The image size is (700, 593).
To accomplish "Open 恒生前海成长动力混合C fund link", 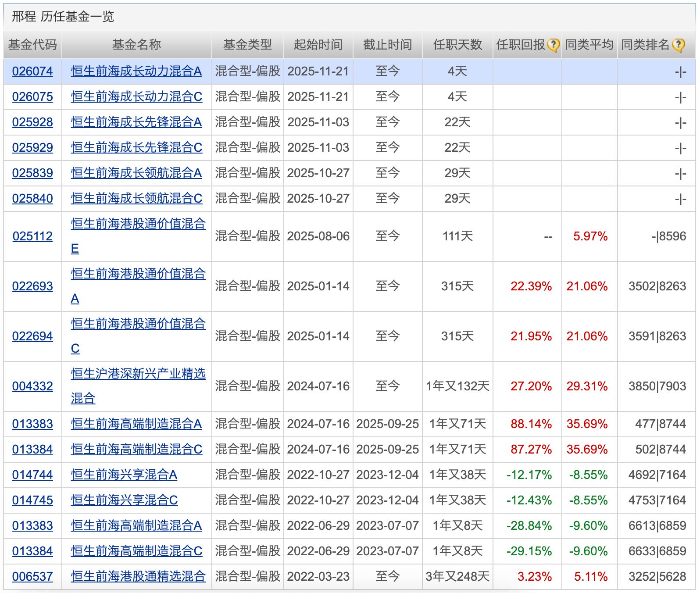I will coord(136,97).
